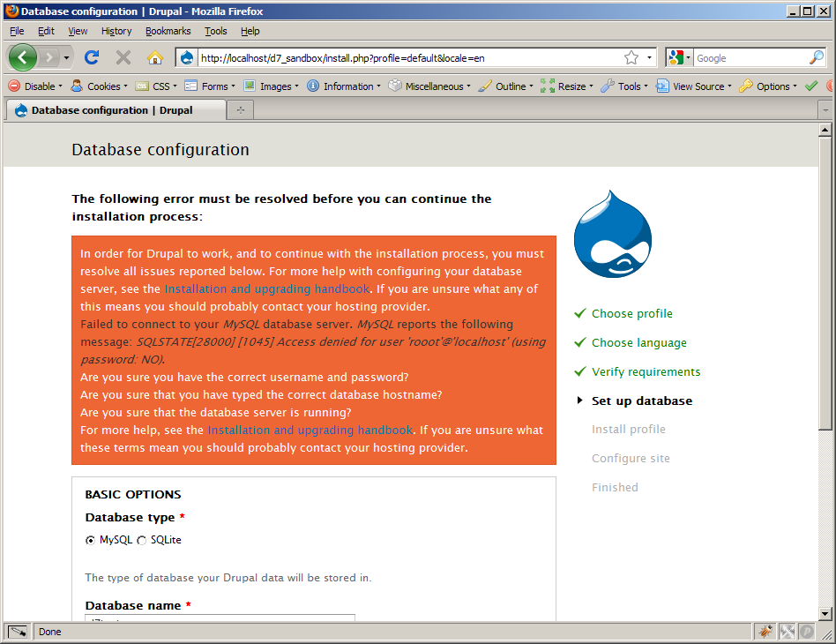Open a new tab with plus button

point(241,110)
